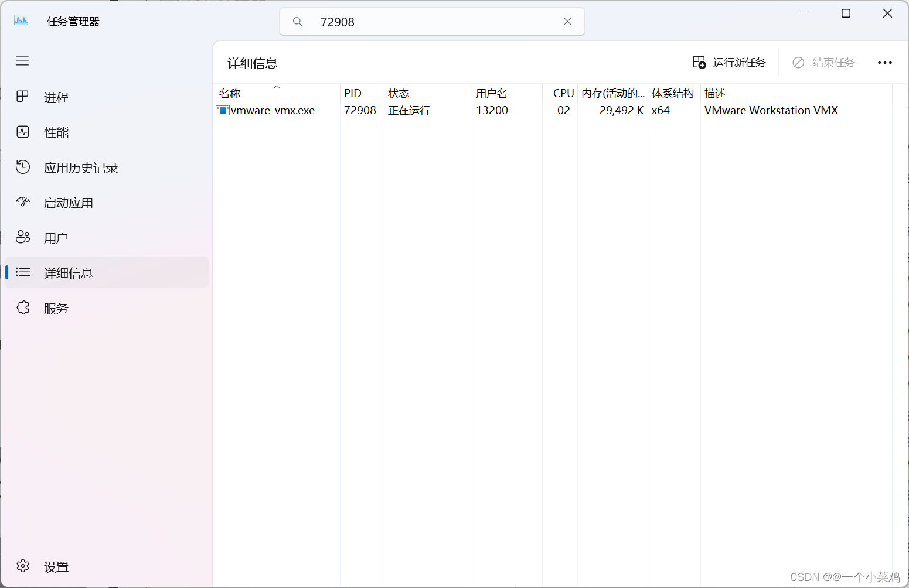Switch to 性能 tab label
The image size is (909, 588).
coord(56,132)
